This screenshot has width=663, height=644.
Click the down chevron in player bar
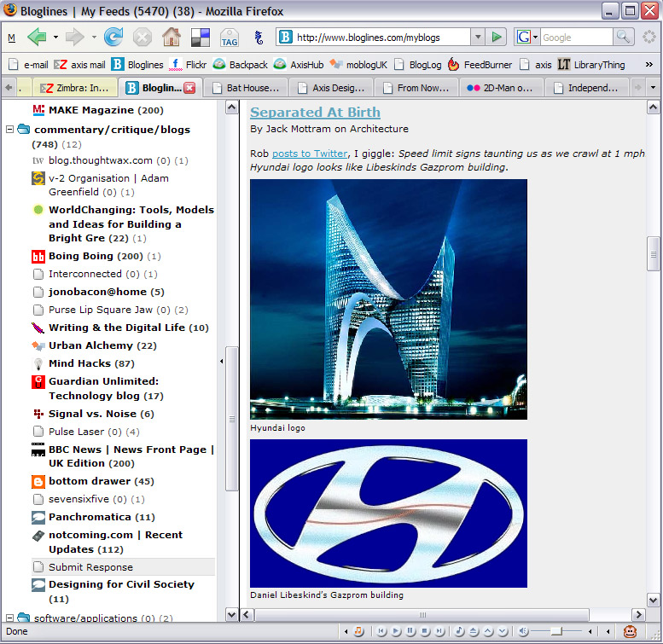pos(503,631)
